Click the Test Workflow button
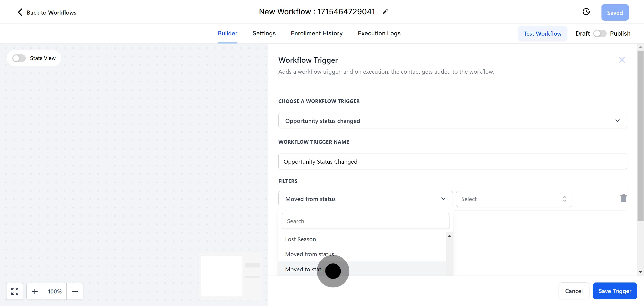Screen dimensions: 644x306 click(x=542, y=34)
